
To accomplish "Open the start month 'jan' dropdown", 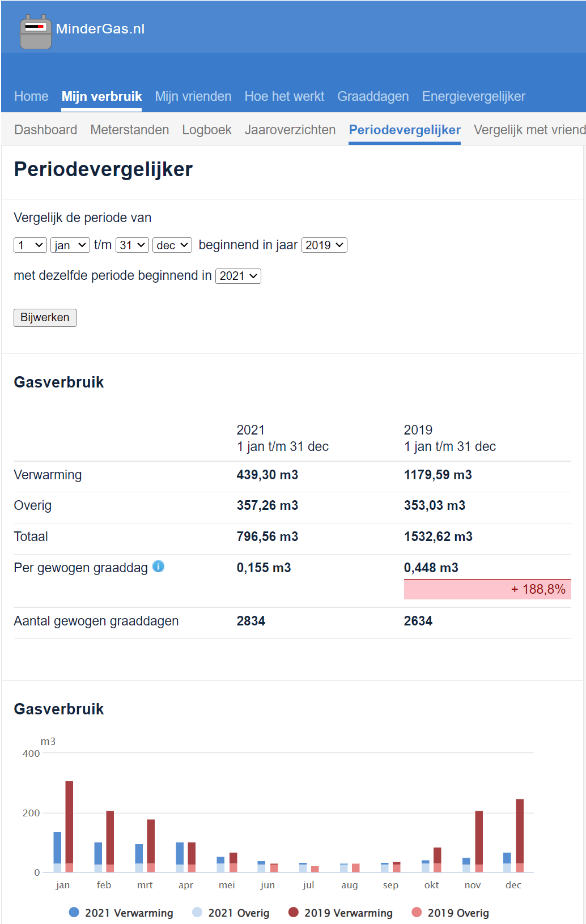I will pos(70,245).
